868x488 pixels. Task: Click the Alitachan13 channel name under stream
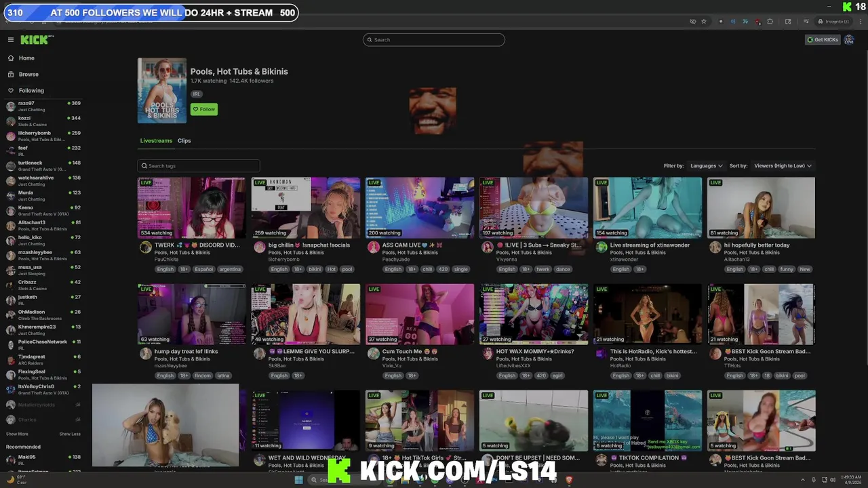tap(736, 260)
